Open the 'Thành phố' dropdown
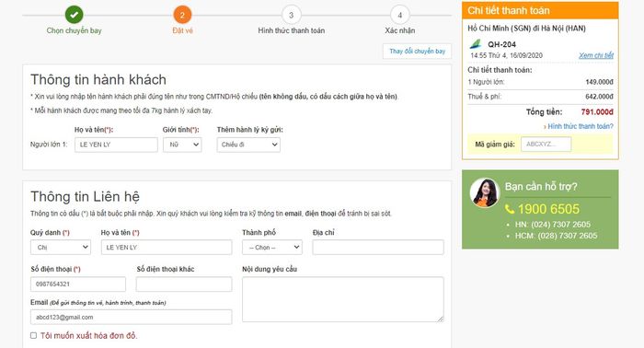644x348 pixels. (272, 248)
